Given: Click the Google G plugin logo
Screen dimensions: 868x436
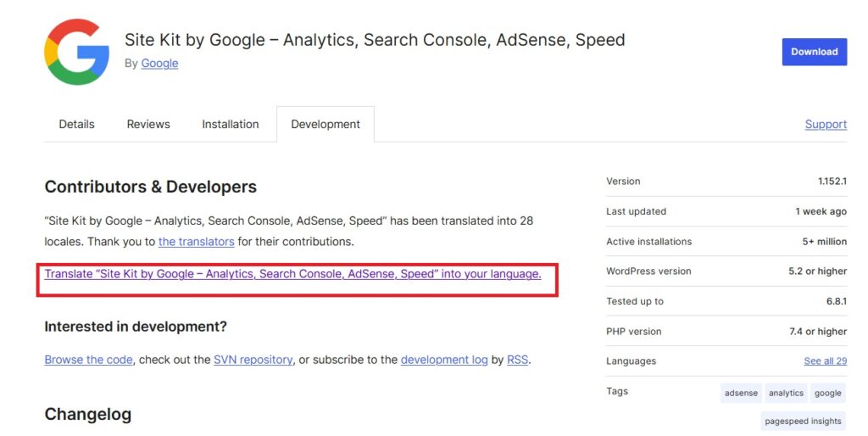Looking at the screenshot, I should click(x=76, y=52).
